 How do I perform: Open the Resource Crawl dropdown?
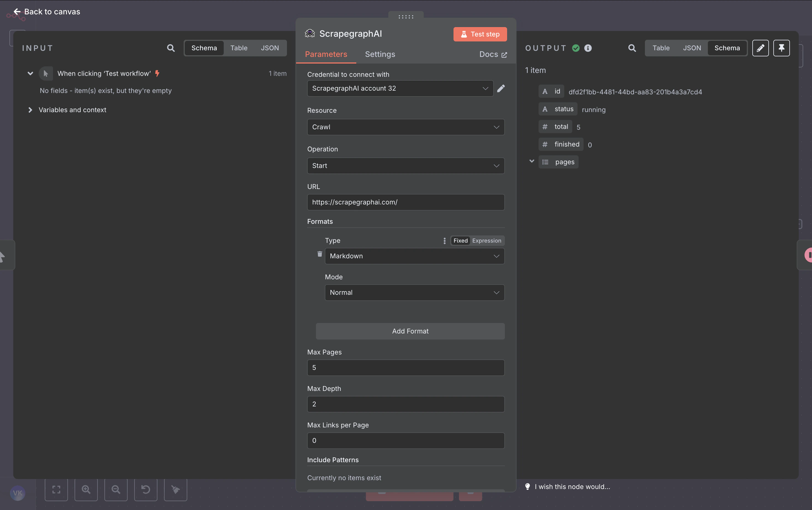(x=406, y=127)
